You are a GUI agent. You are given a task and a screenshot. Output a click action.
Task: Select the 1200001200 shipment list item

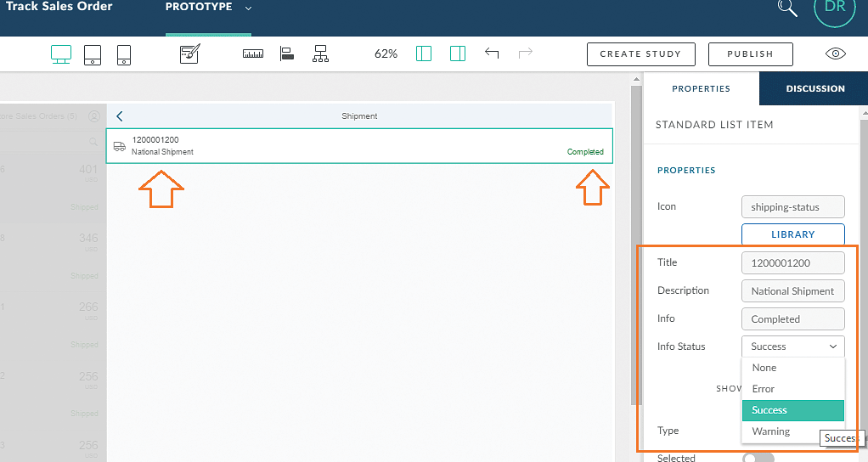[358, 145]
